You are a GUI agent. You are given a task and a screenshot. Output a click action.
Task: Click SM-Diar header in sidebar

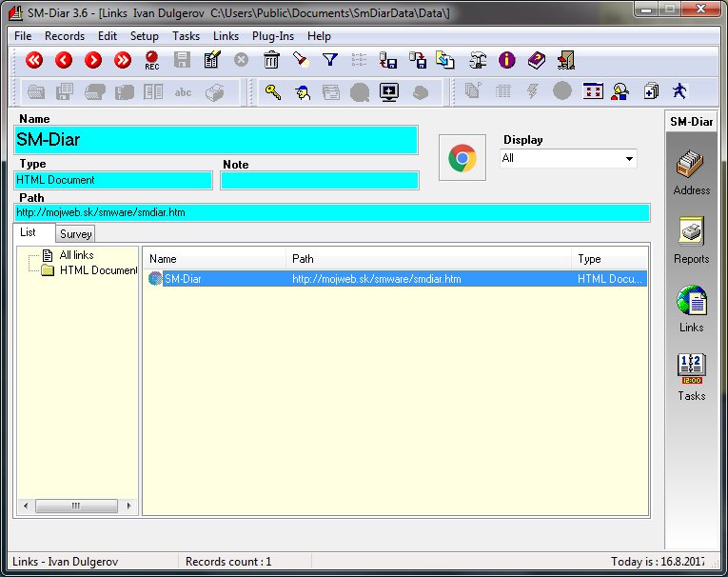(691, 122)
